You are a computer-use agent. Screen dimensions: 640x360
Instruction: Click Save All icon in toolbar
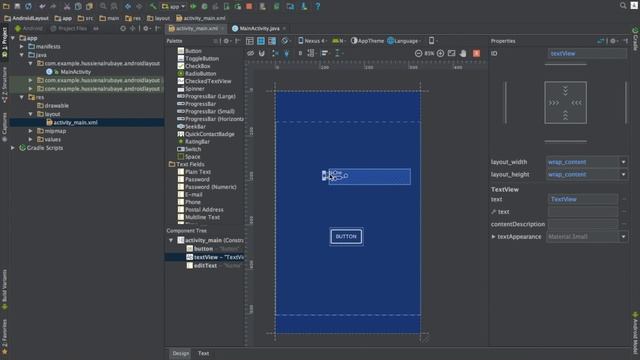pyautogui.click(x=17, y=6)
